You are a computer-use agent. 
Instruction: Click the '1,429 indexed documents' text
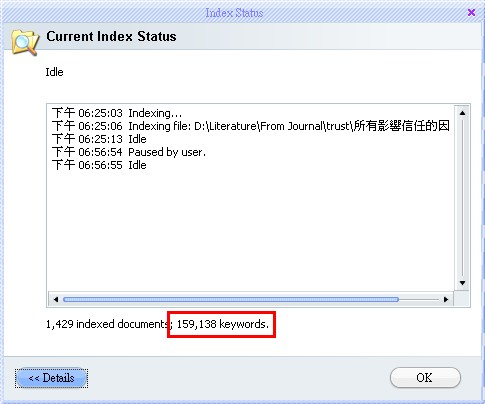pos(107,324)
